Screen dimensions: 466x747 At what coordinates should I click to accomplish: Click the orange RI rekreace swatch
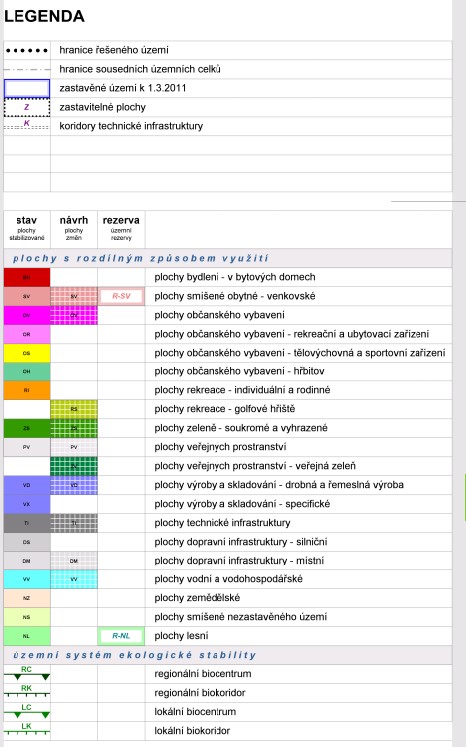tap(27, 390)
